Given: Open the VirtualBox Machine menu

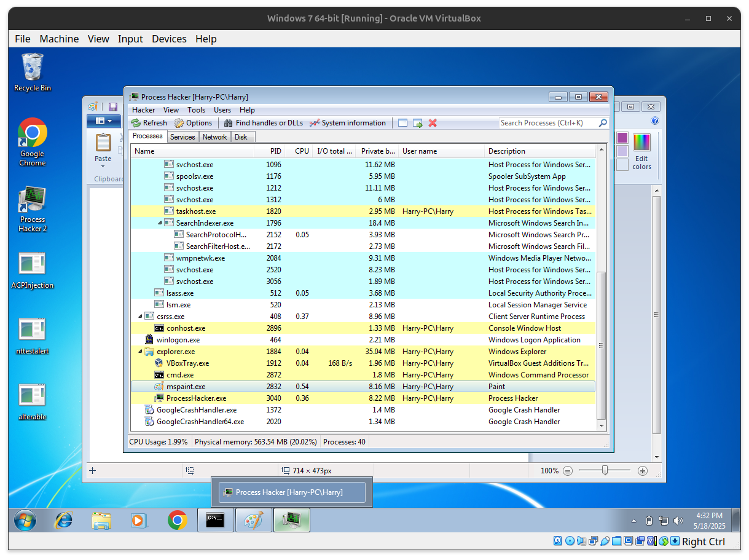Looking at the screenshot, I should point(59,39).
